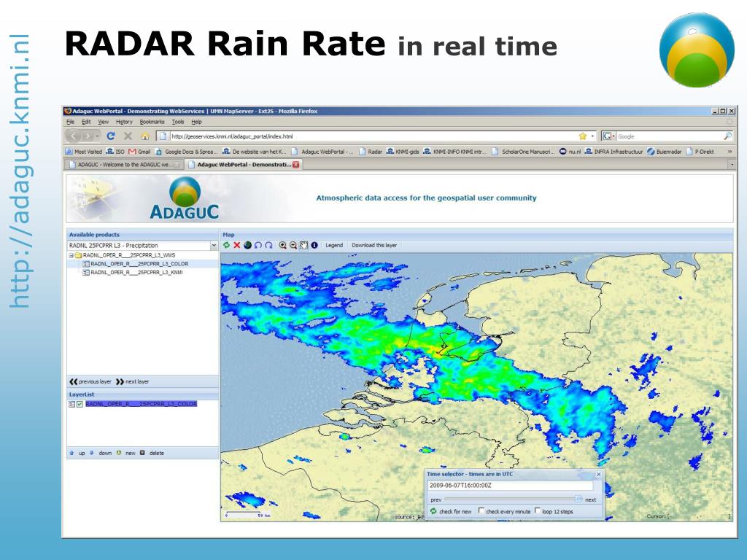This screenshot has height=560, width=747.
Task: Open the available products dropdown
Action: tap(214, 245)
